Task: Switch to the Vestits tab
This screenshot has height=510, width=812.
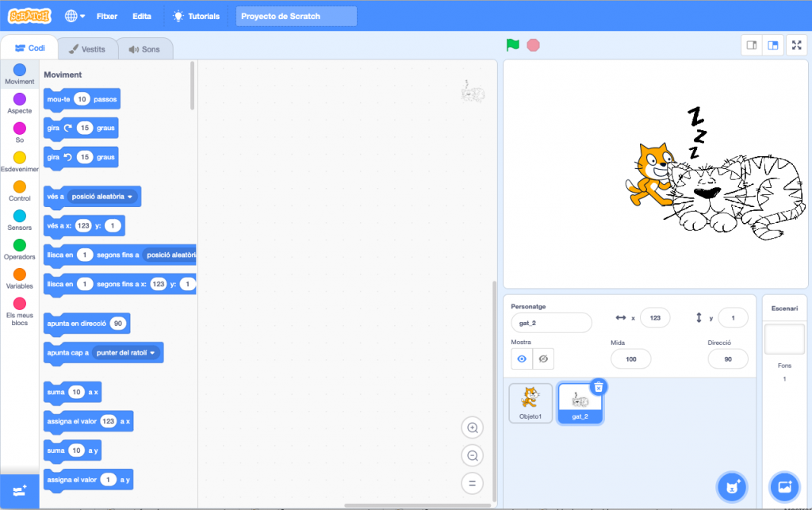Action: click(87, 49)
